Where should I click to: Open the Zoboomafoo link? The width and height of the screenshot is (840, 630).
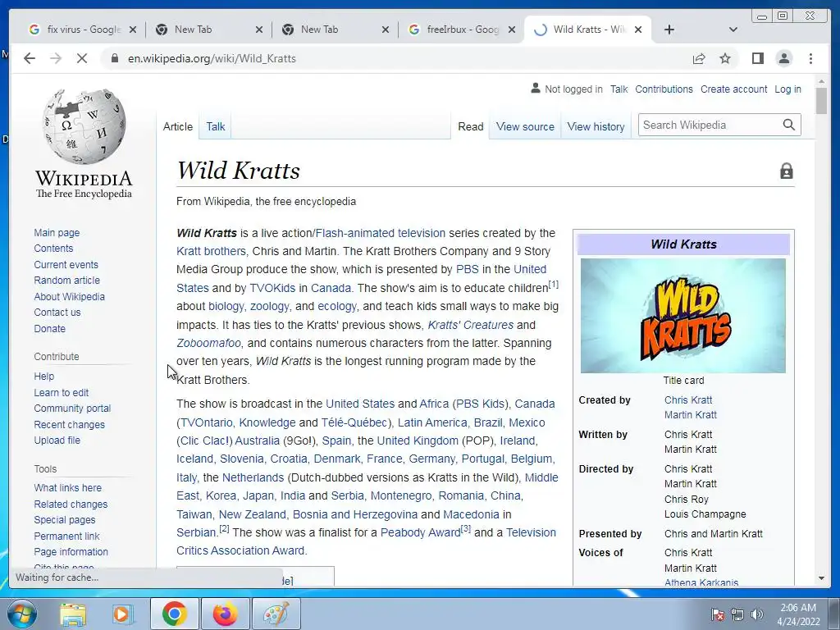pos(208,343)
